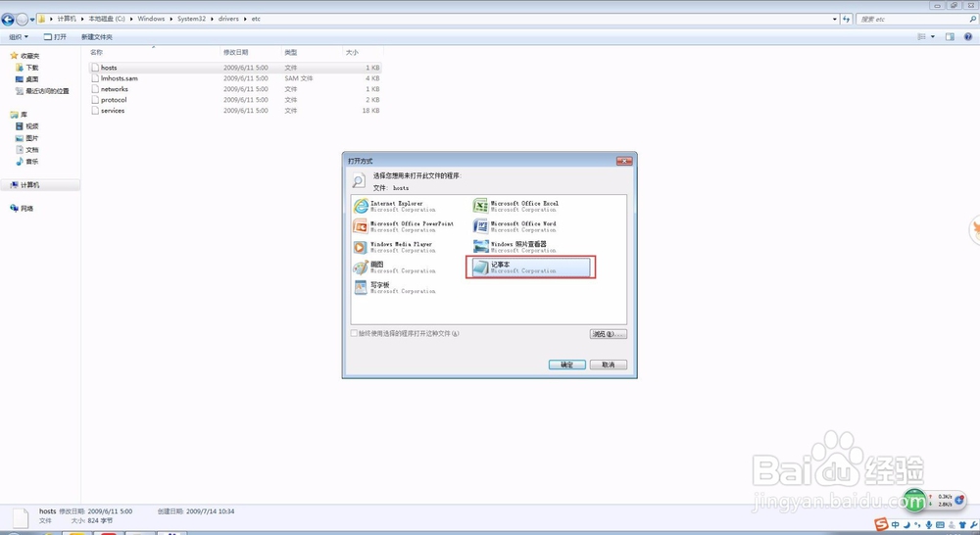Screen dimensions: 980x535
Task: Select Windows Media Player entry
Action: [x=395, y=247]
